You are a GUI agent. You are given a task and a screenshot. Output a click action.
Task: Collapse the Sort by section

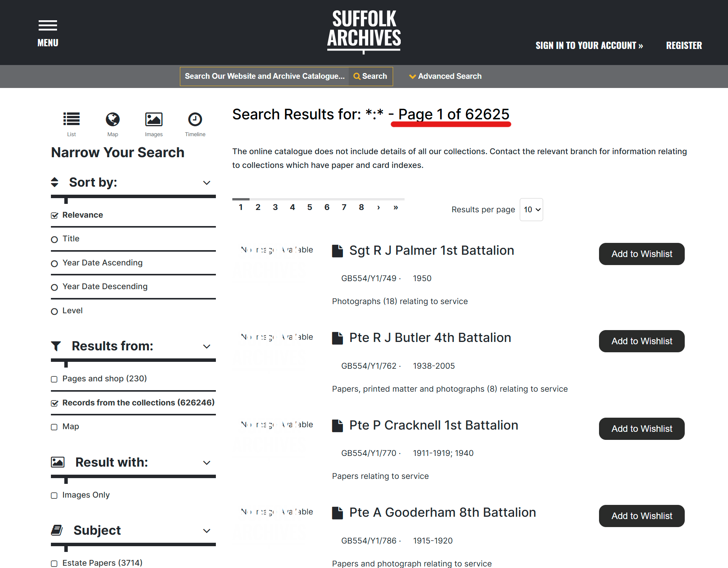pos(206,182)
